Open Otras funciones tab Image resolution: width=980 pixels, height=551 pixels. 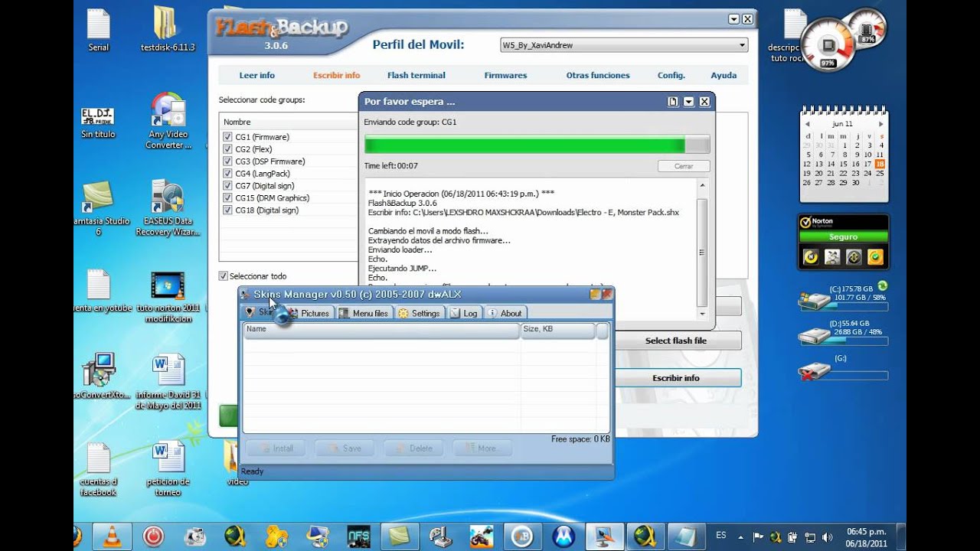click(x=598, y=75)
